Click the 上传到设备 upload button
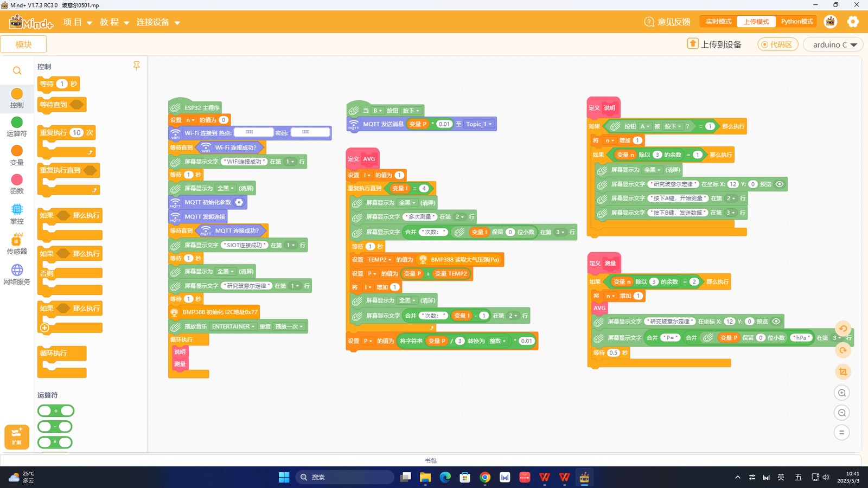 pyautogui.click(x=714, y=44)
